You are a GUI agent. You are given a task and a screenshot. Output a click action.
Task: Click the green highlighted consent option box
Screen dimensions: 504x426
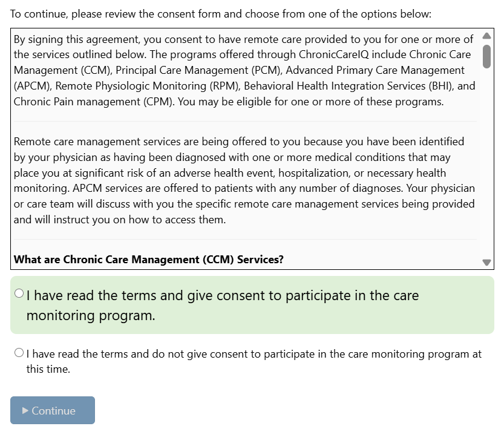click(x=252, y=305)
